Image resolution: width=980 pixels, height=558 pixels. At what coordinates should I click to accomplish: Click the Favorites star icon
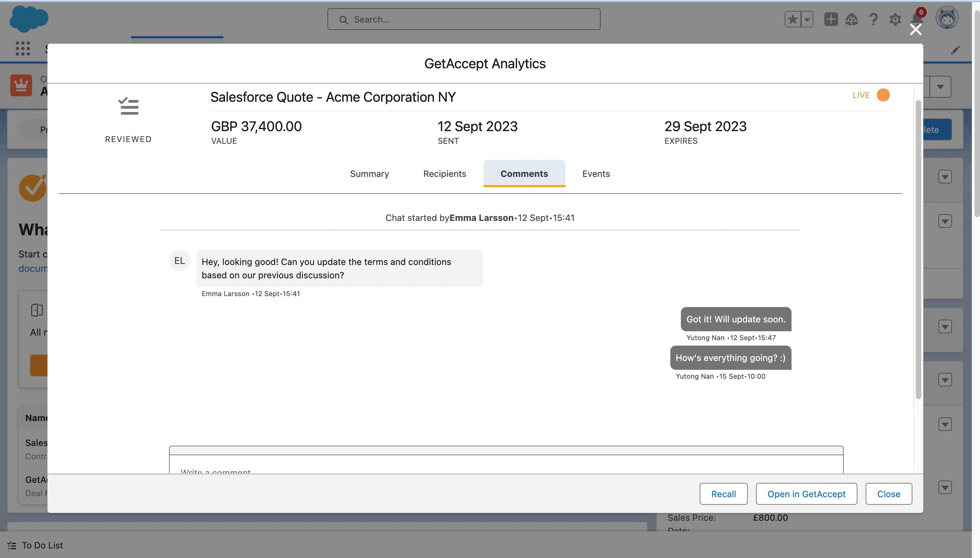[x=793, y=19]
